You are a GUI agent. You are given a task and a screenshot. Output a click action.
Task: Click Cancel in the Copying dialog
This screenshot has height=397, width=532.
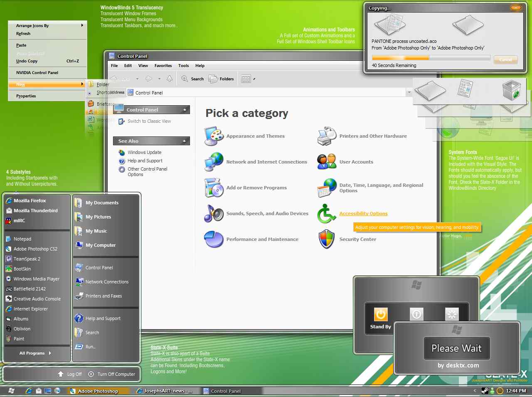pyautogui.click(x=505, y=60)
